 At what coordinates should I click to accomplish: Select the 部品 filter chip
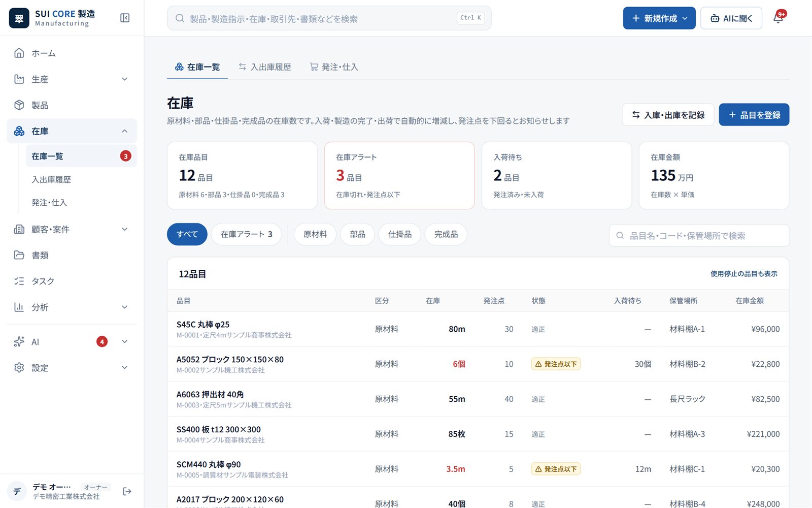pyautogui.click(x=357, y=234)
